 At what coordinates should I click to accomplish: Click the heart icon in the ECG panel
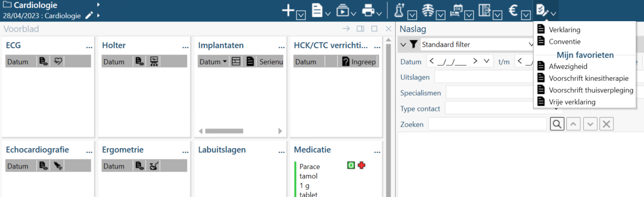pos(58,62)
